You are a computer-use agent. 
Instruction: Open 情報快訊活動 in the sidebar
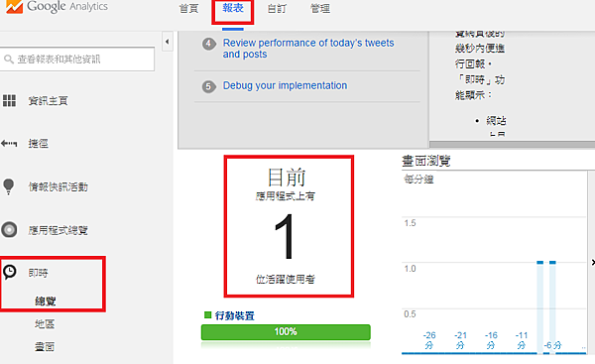point(59,186)
